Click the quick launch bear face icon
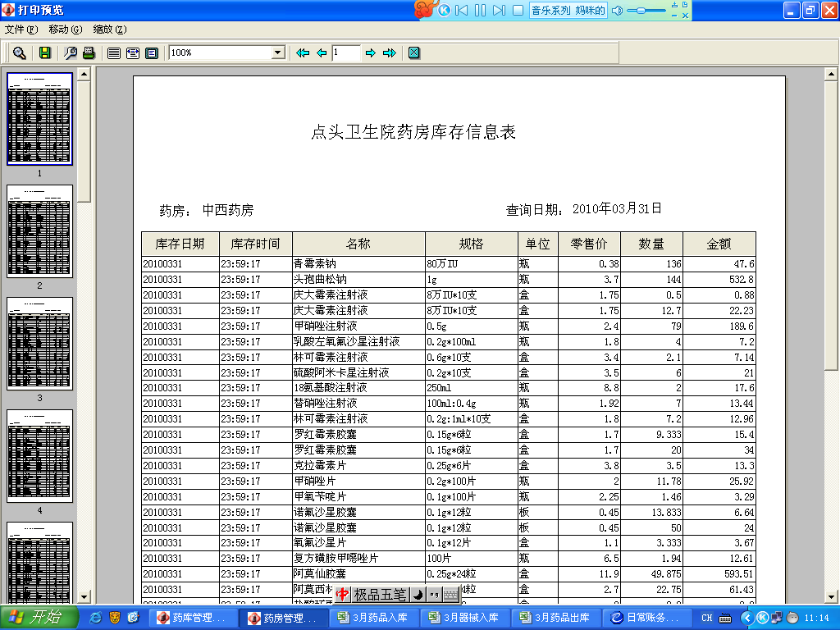 [115, 617]
